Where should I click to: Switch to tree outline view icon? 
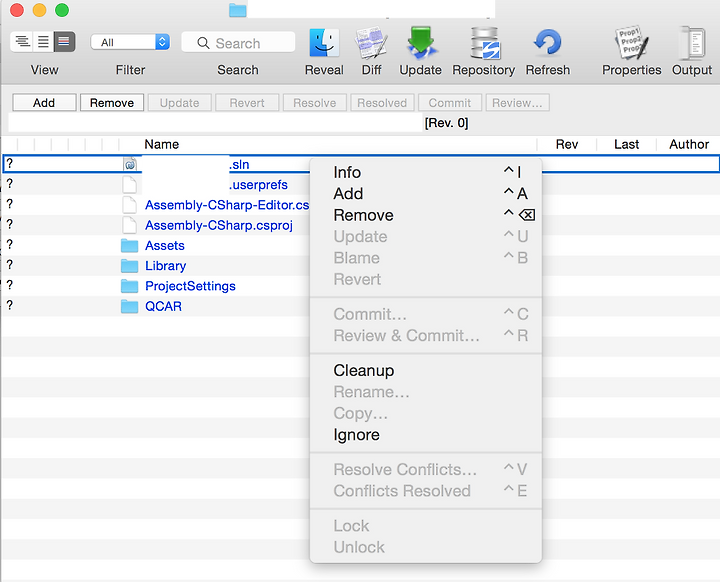(x=22, y=42)
